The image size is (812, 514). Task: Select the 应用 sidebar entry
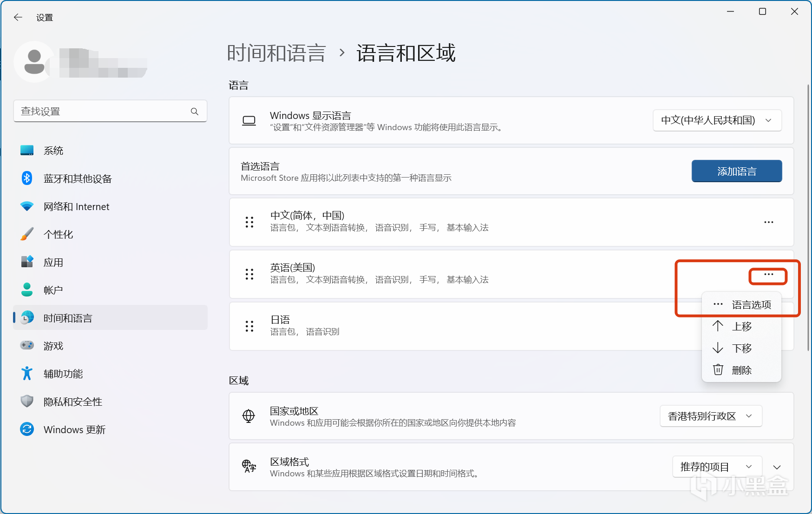tap(110, 262)
